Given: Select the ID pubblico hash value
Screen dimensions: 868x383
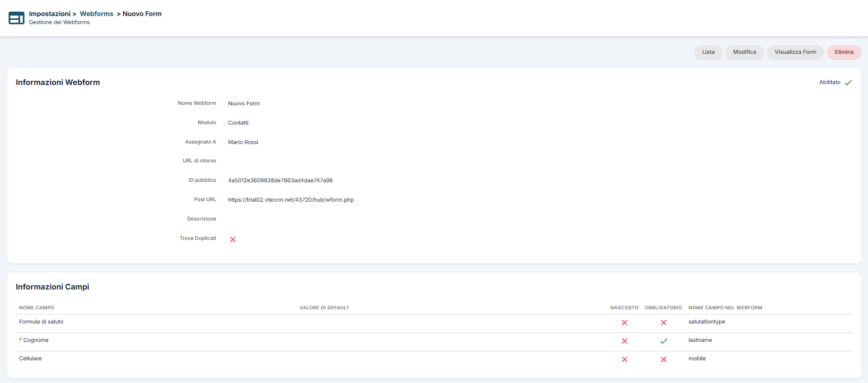Looking at the screenshot, I should pos(281,180).
